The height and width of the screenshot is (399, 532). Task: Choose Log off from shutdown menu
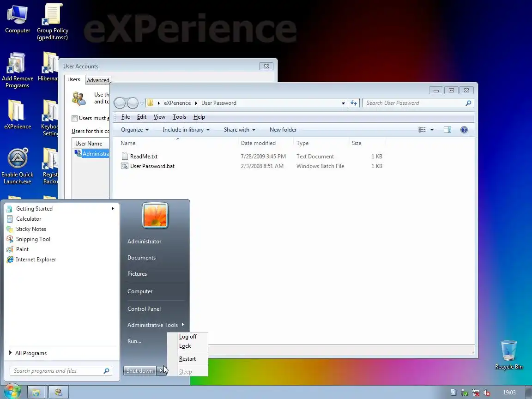click(x=187, y=337)
